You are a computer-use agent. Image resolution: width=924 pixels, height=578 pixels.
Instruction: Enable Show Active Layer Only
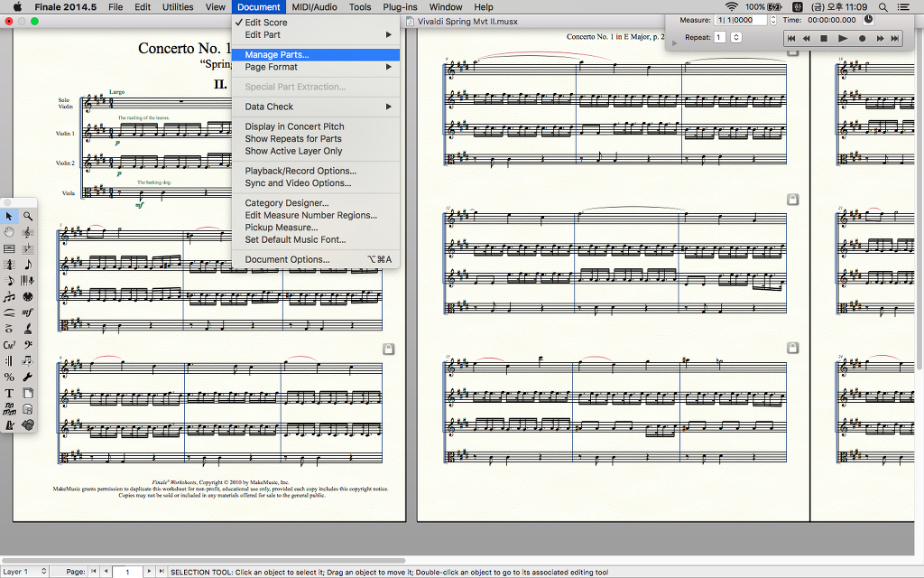pyautogui.click(x=293, y=151)
